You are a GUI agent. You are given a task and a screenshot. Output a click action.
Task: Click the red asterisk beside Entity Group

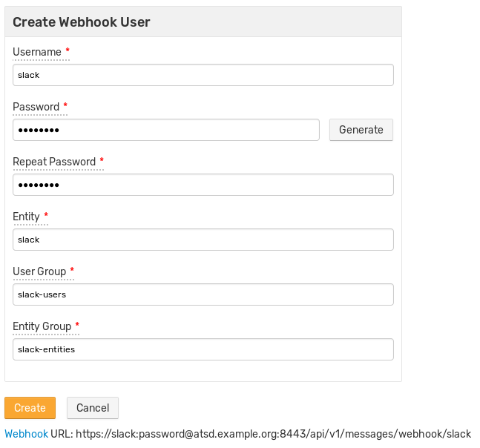pos(77,323)
